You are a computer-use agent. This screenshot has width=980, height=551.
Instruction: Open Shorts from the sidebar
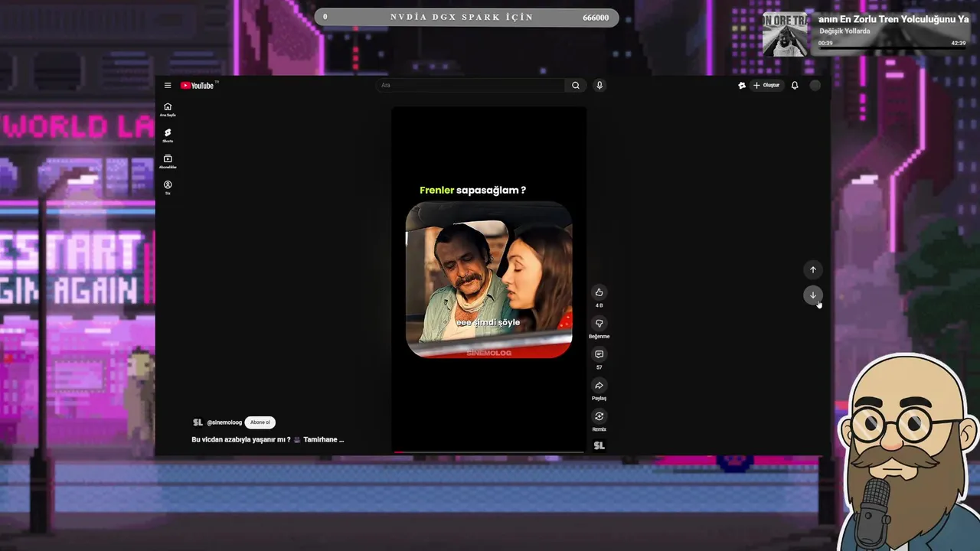coord(168,135)
